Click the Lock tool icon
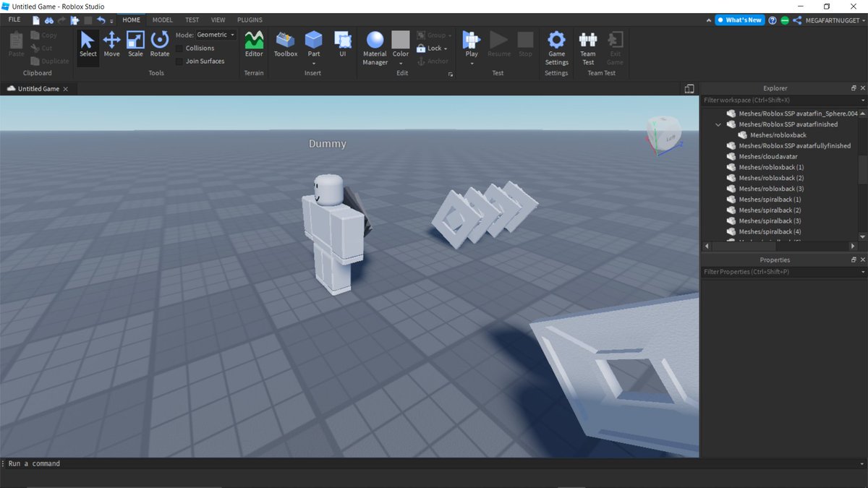The height and width of the screenshot is (488, 868). pyautogui.click(x=421, y=48)
